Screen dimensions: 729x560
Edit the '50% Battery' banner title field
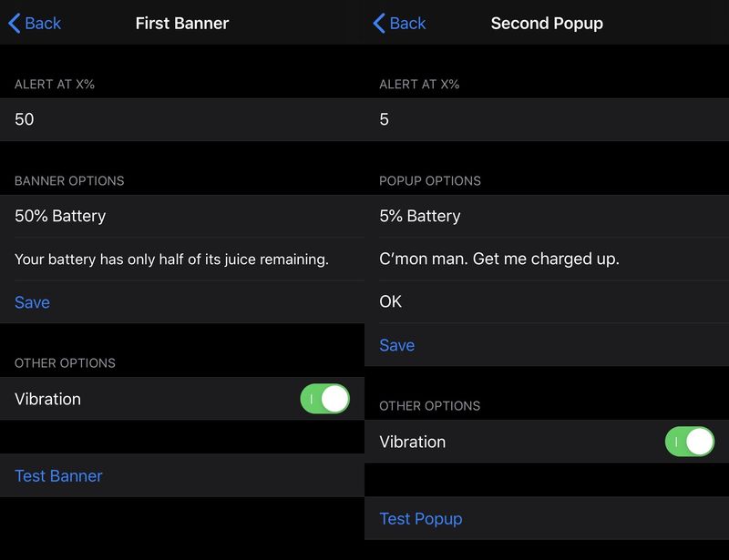182,216
